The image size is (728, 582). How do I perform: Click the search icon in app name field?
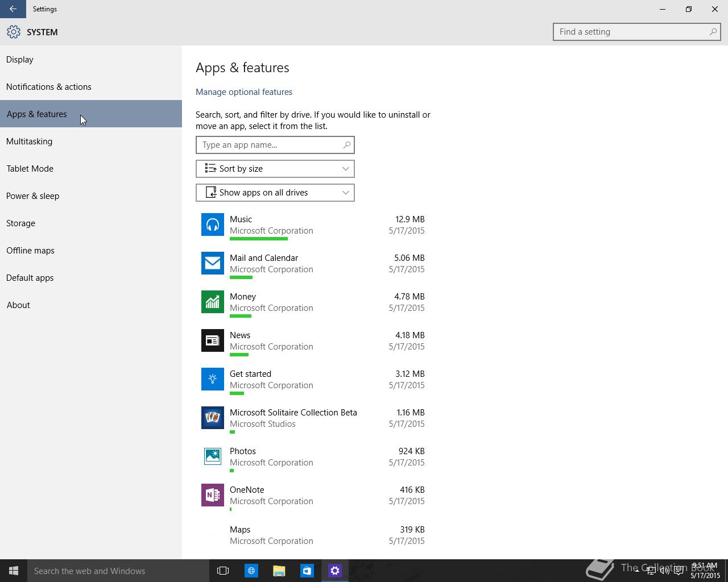(346, 145)
